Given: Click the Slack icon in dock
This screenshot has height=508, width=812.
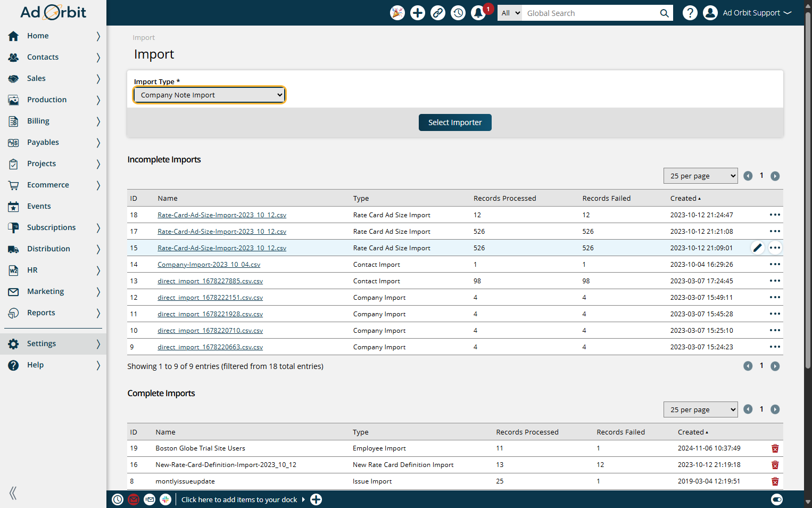Looking at the screenshot, I should tap(165, 499).
